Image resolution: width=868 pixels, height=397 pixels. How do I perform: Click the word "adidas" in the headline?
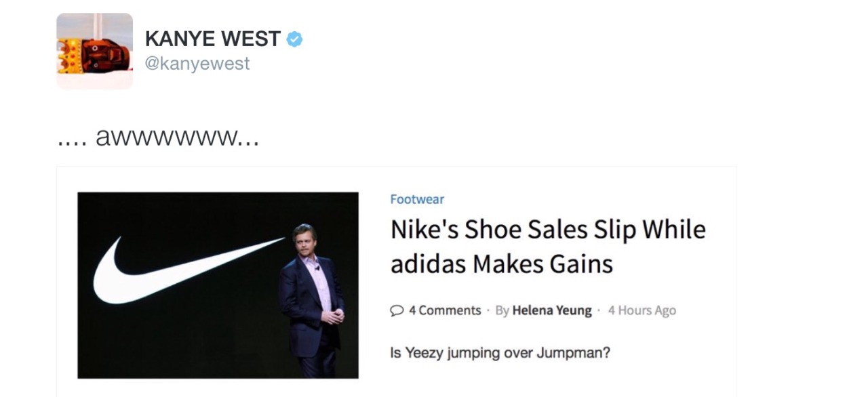pos(428,263)
